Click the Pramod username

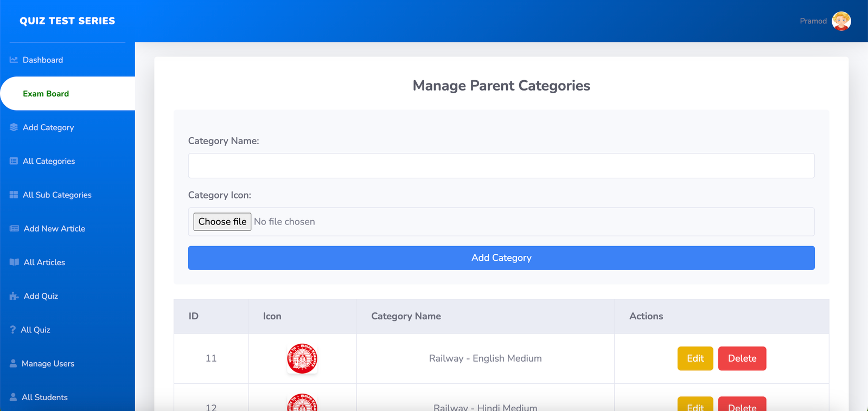(x=813, y=21)
